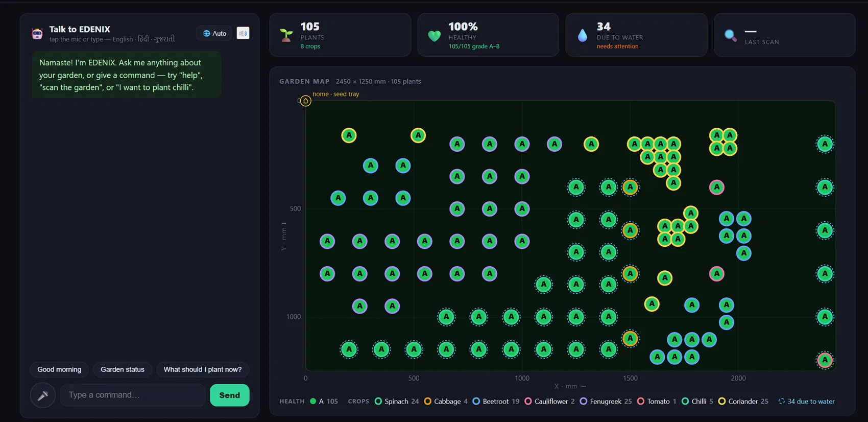Image resolution: width=868 pixels, height=422 pixels.
Task: Click the Namaste welcome message bubble
Action: (126, 75)
